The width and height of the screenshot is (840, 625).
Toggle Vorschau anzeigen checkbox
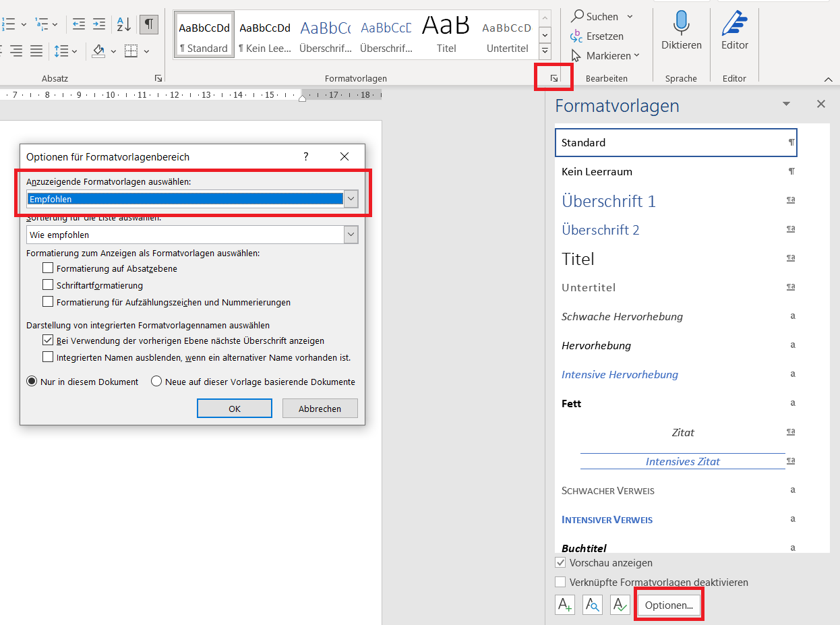pos(560,562)
